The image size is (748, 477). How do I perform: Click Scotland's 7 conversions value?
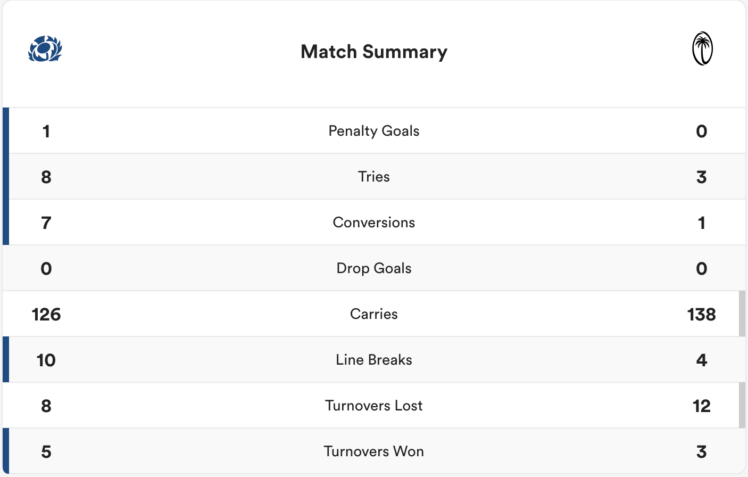tap(46, 223)
